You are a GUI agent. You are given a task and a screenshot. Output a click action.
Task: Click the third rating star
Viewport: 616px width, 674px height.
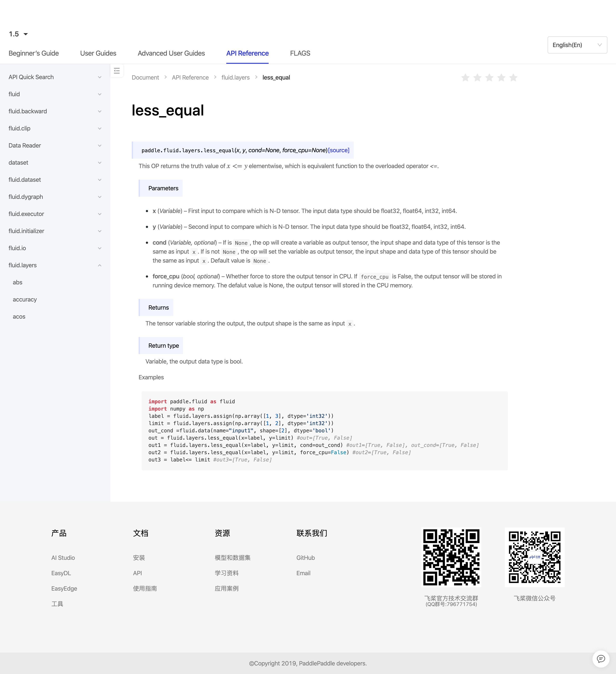click(x=489, y=78)
